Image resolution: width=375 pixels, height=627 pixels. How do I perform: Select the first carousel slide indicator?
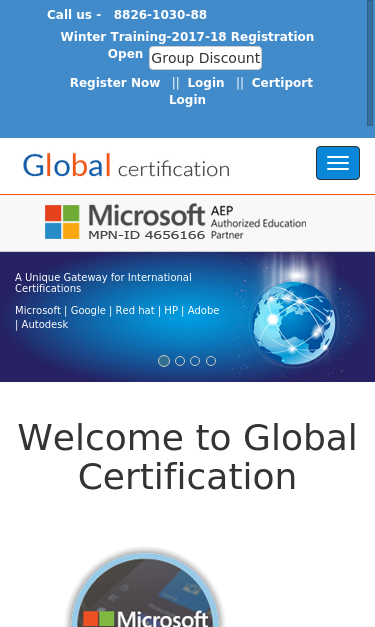[164, 361]
